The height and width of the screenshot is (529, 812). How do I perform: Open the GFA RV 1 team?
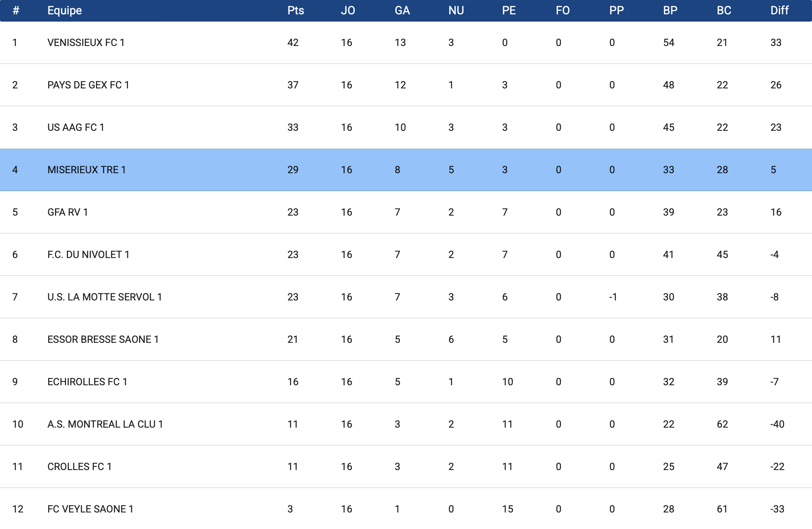68,212
